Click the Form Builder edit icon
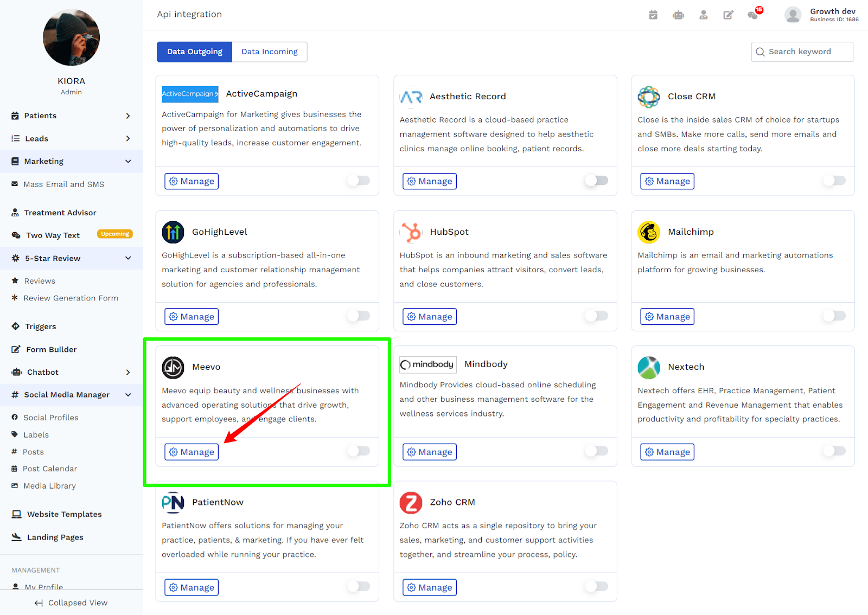Viewport: 868px width, 615px height. pos(16,349)
